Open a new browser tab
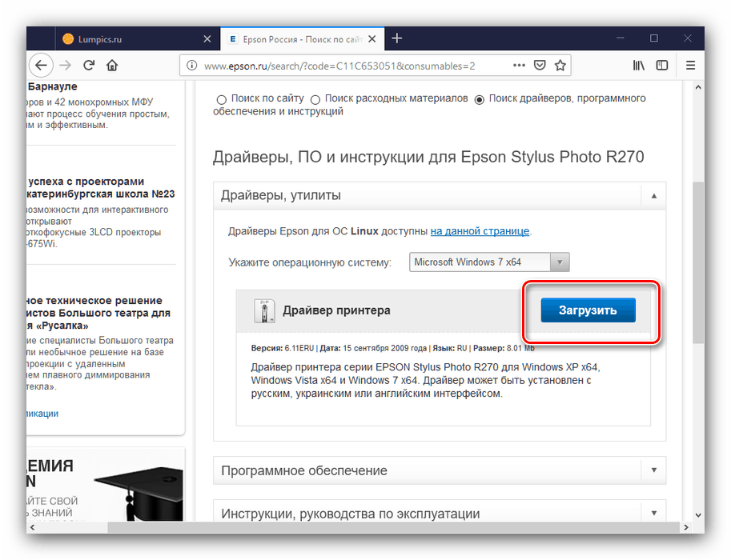The image size is (731, 560). 397,38
